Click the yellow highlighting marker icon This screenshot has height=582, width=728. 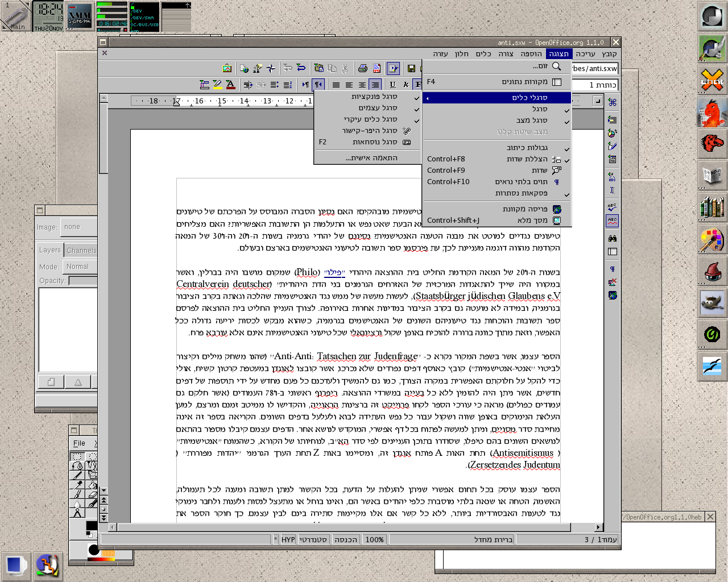217,85
